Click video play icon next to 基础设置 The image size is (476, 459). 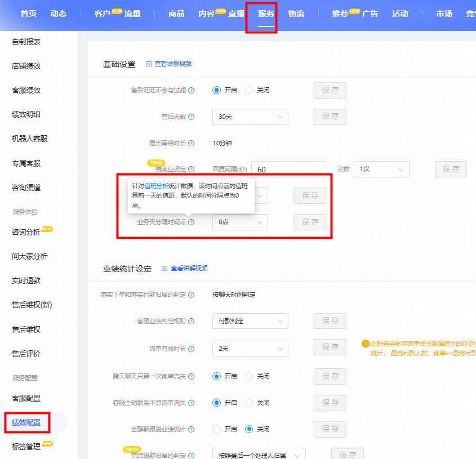[x=149, y=64]
